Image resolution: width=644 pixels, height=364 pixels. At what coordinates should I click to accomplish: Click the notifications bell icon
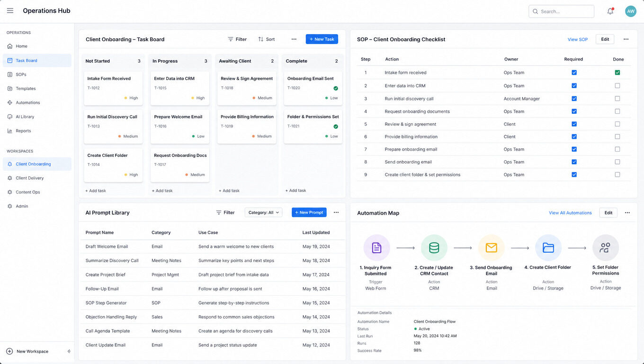(610, 11)
